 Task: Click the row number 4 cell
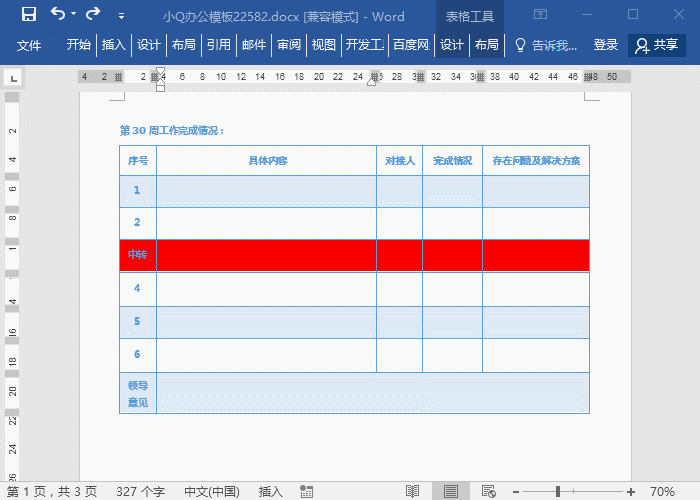tap(138, 289)
